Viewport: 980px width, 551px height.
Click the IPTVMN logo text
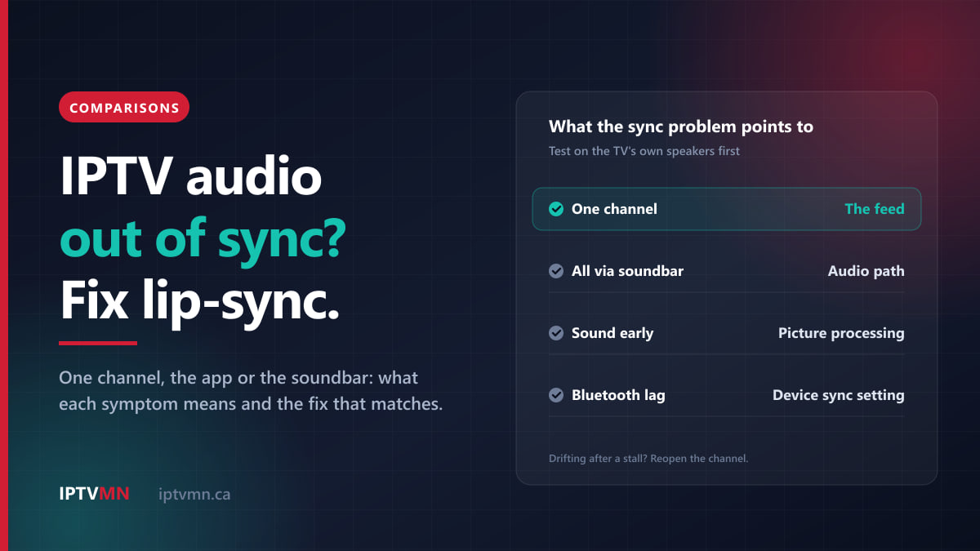click(x=95, y=494)
